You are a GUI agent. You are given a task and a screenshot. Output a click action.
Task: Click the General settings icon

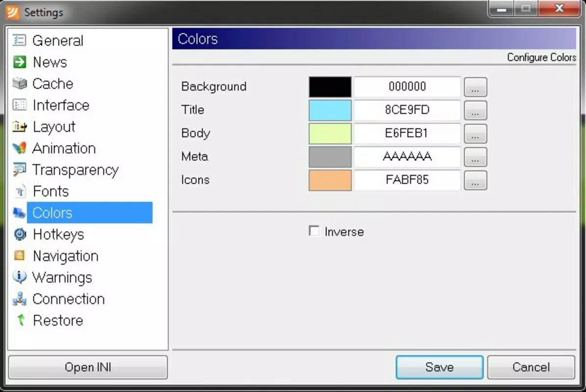(x=20, y=40)
